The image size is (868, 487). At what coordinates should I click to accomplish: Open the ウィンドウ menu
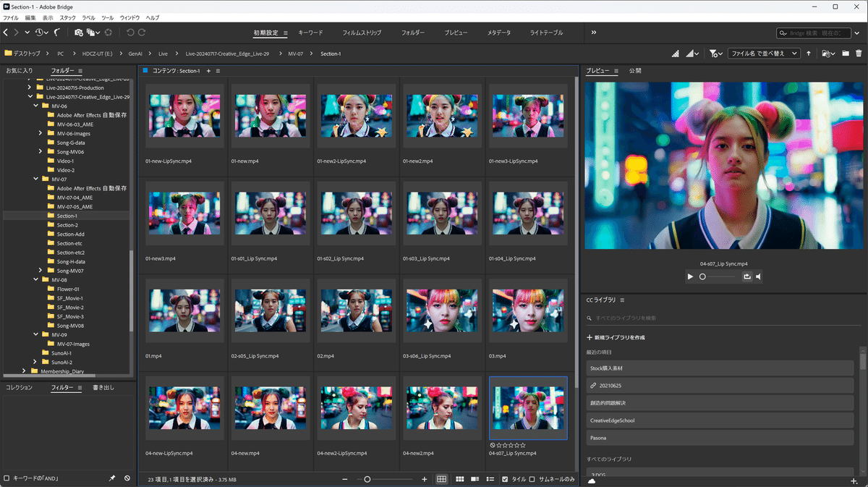point(129,17)
